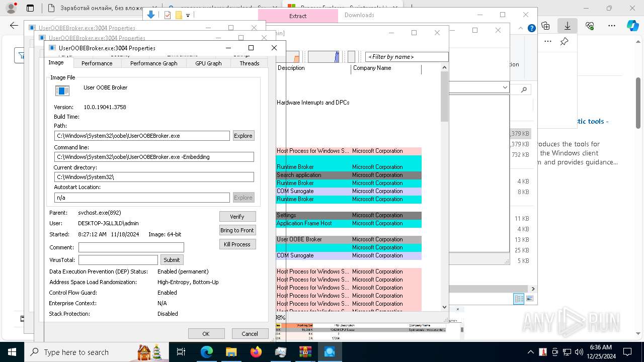The height and width of the screenshot is (362, 644).
Task: Click the Extract ribbon tab in File Explorer
Action: click(x=298, y=16)
